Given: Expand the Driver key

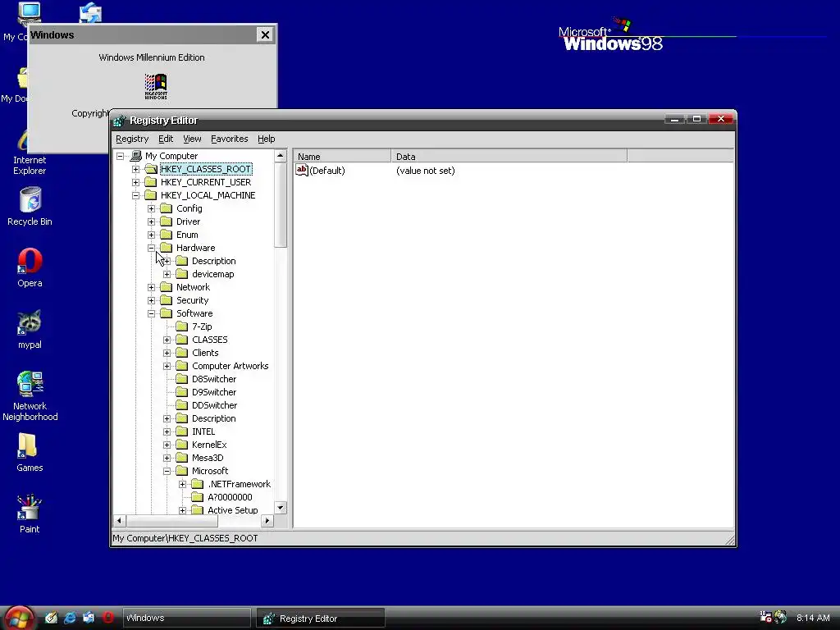Looking at the screenshot, I should (151, 221).
